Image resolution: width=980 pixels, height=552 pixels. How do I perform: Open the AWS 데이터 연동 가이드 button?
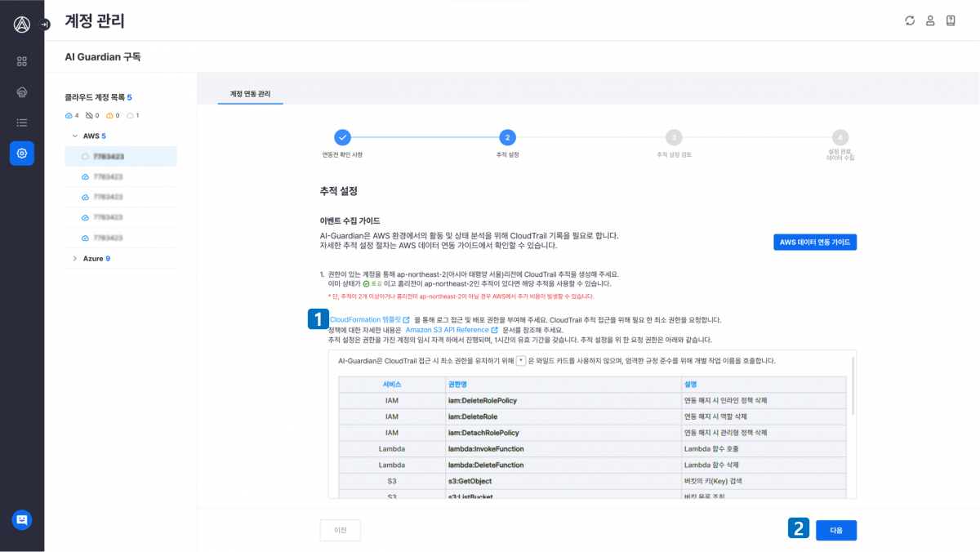click(814, 242)
